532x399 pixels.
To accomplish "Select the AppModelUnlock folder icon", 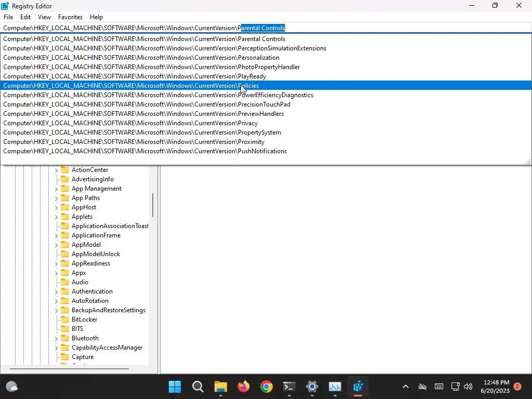I will [x=65, y=254].
